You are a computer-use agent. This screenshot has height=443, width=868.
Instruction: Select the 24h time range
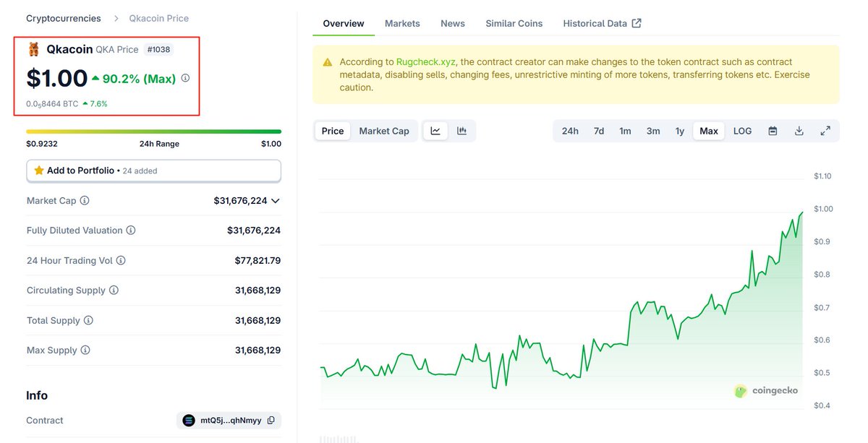point(570,131)
